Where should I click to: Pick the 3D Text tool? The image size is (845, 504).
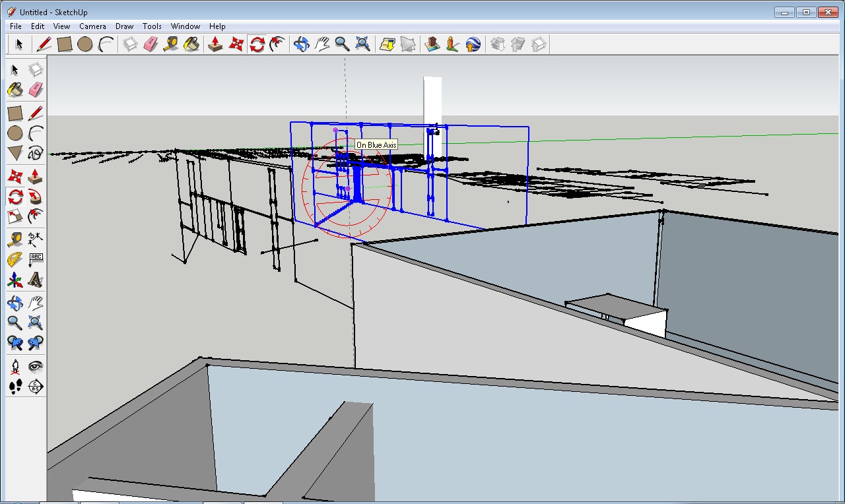point(36,280)
